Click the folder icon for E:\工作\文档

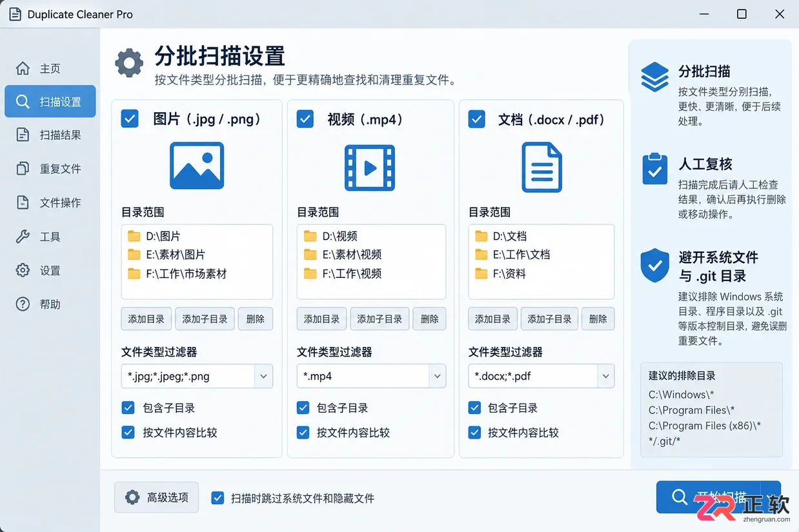[481, 255]
